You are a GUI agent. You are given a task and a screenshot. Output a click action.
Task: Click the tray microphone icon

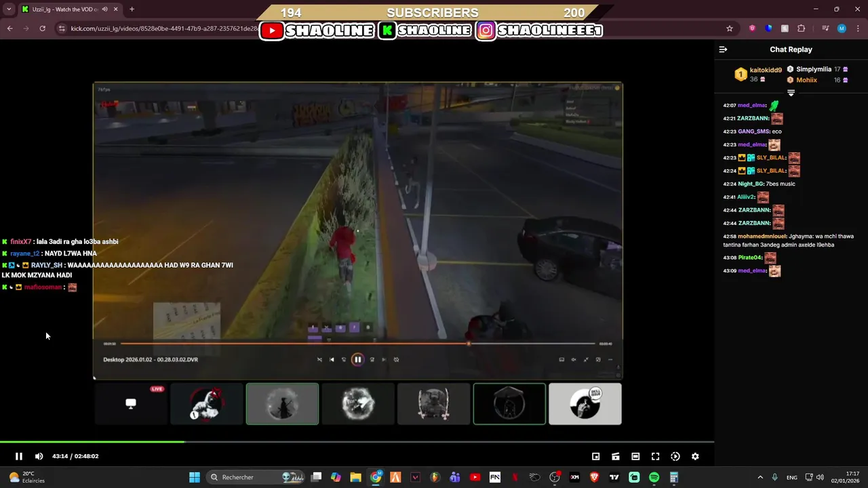click(x=774, y=477)
